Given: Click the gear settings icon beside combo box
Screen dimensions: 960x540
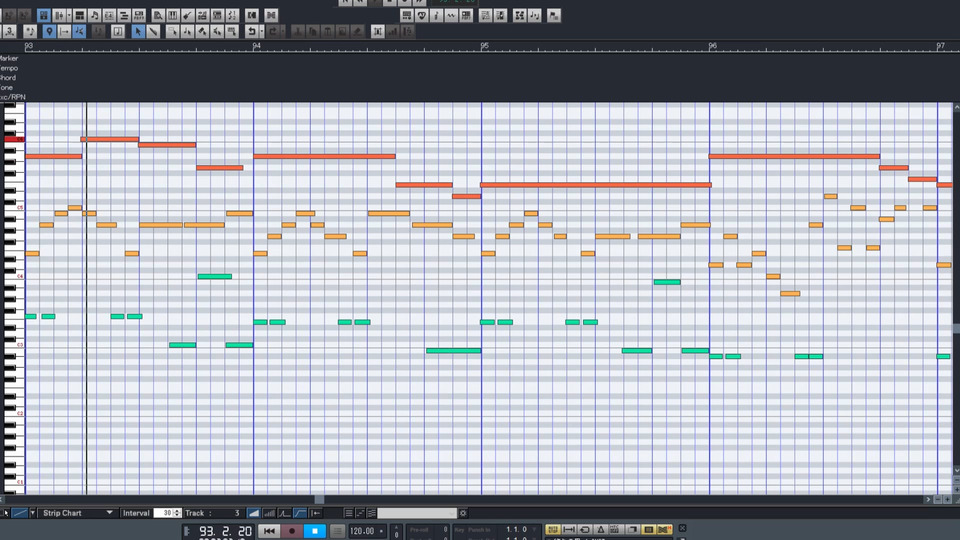Looking at the screenshot, I should coord(463,513).
